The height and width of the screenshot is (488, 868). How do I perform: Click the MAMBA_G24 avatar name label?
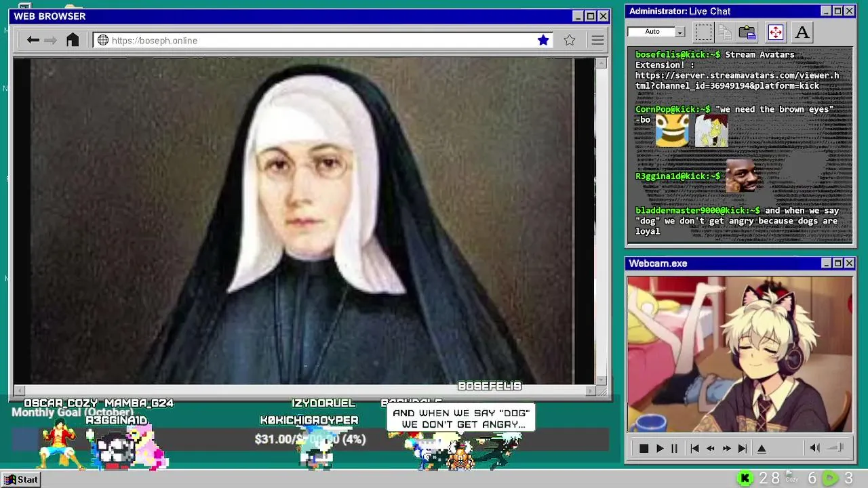pyautogui.click(x=139, y=403)
